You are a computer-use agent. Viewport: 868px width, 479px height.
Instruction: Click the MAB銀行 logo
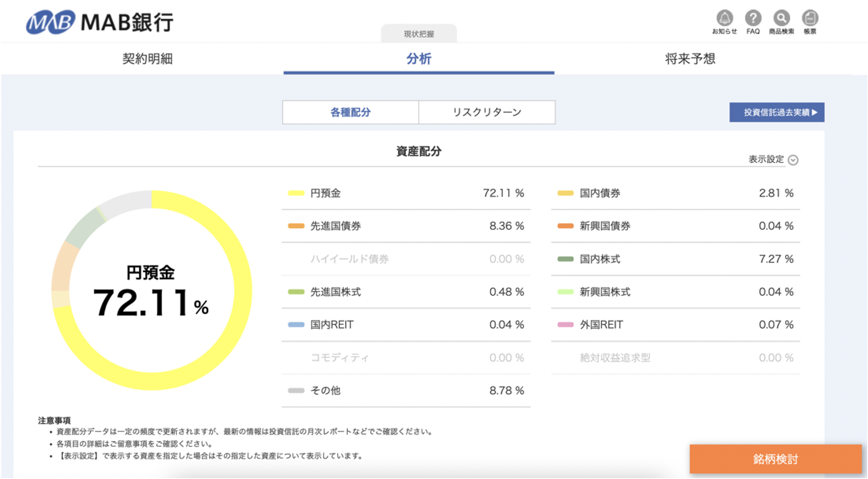pos(99,22)
